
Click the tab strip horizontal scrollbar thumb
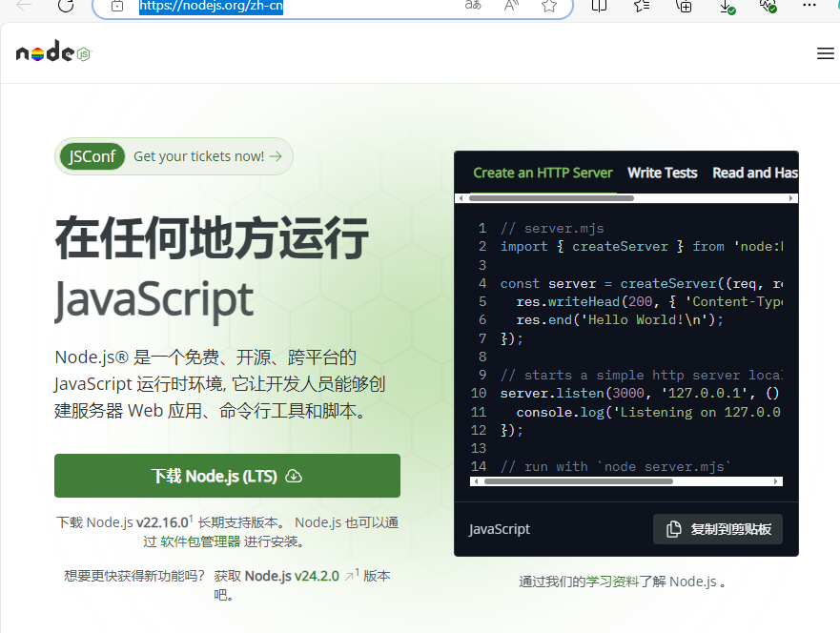click(x=551, y=198)
